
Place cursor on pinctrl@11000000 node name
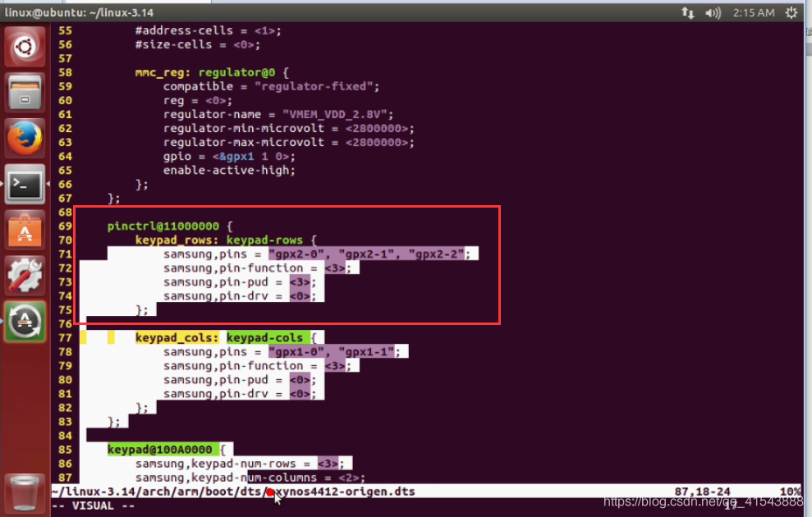(164, 226)
